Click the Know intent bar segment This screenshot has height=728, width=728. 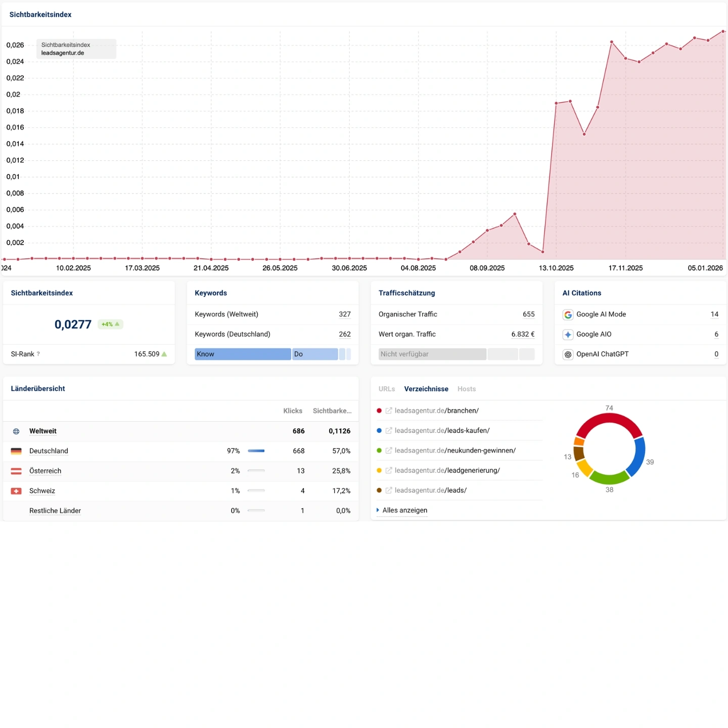(243, 354)
